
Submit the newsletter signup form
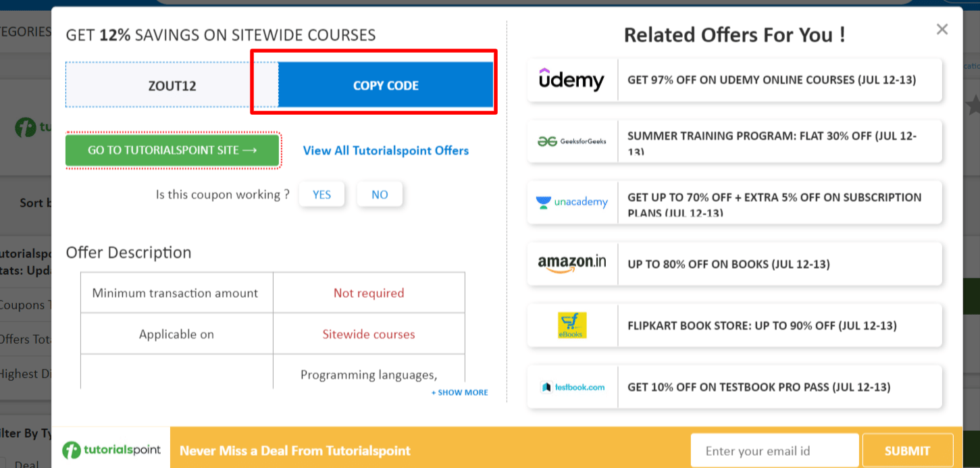click(x=907, y=450)
